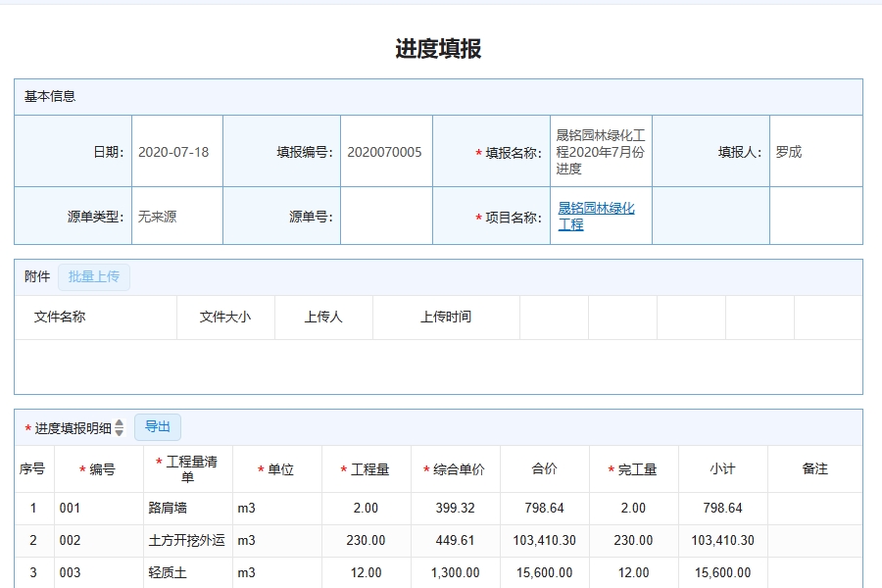Click the sort arrows beside 进度填报明细
The height and width of the screenshot is (588, 882).
click(119, 427)
